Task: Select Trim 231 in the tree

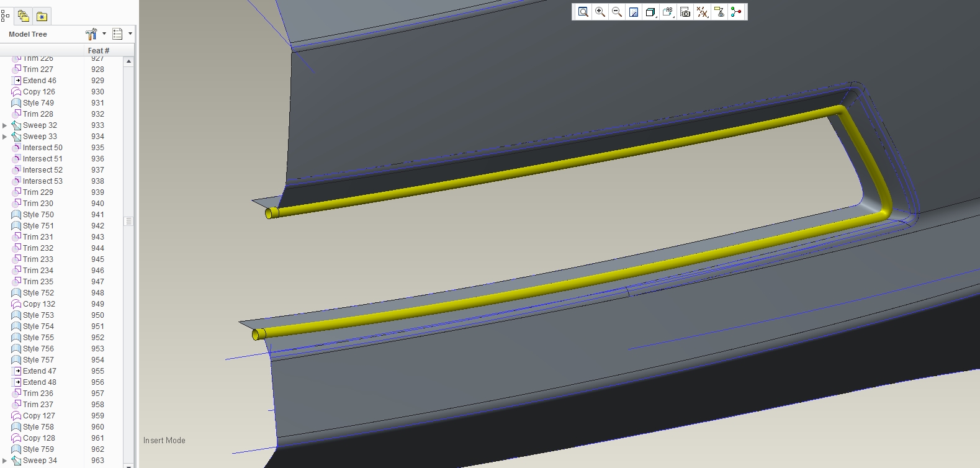Action: (38, 237)
